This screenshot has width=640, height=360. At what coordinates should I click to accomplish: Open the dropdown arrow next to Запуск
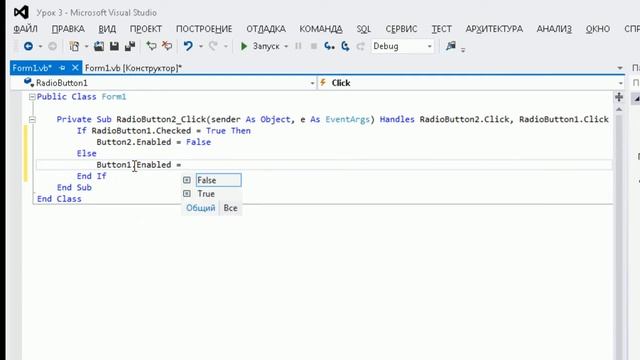tap(286, 47)
